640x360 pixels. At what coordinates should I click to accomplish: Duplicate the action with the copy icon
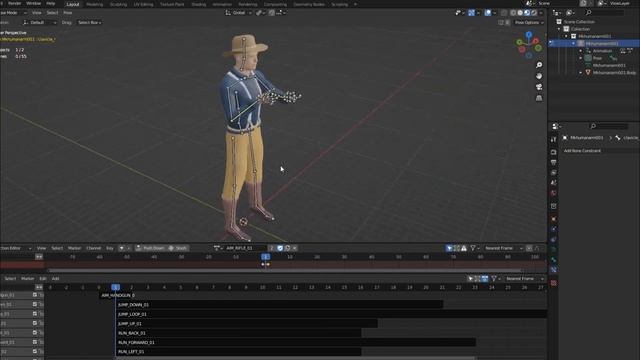(x=287, y=248)
